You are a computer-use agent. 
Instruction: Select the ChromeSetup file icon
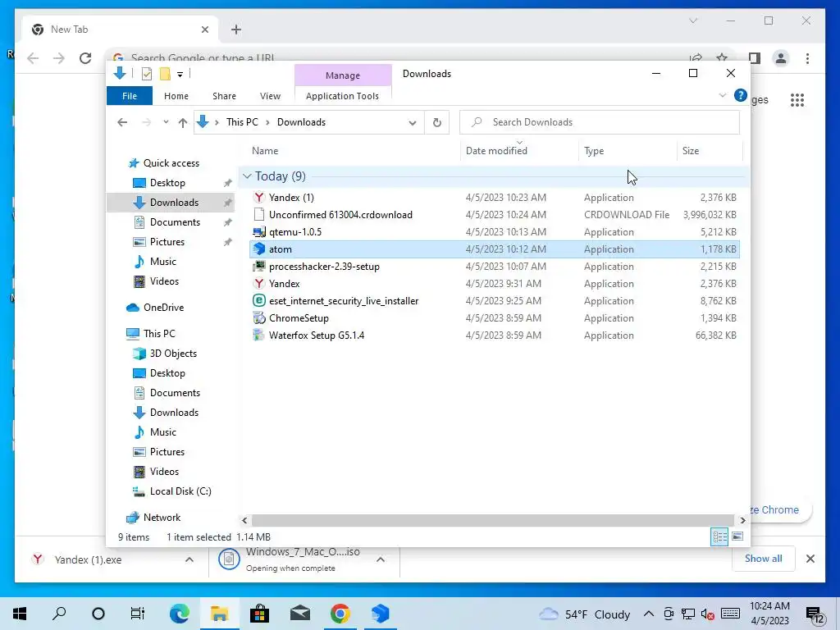[259, 317]
